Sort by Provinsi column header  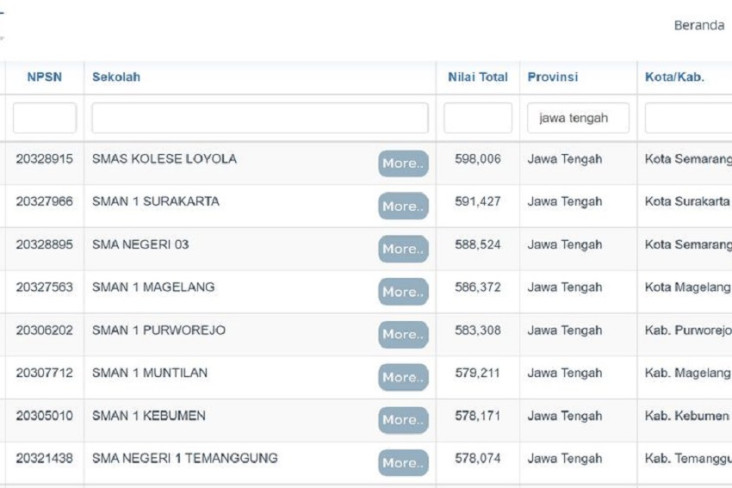(x=553, y=77)
